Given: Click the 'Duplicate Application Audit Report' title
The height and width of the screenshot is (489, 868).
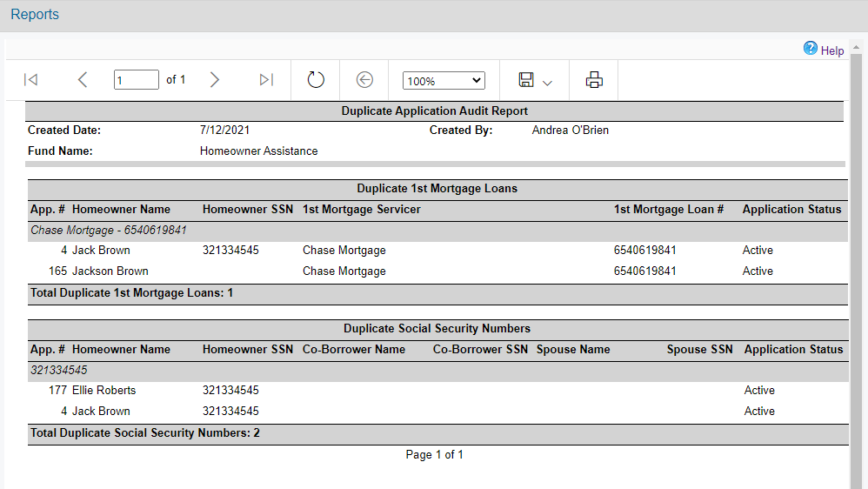Looking at the screenshot, I should (x=435, y=111).
